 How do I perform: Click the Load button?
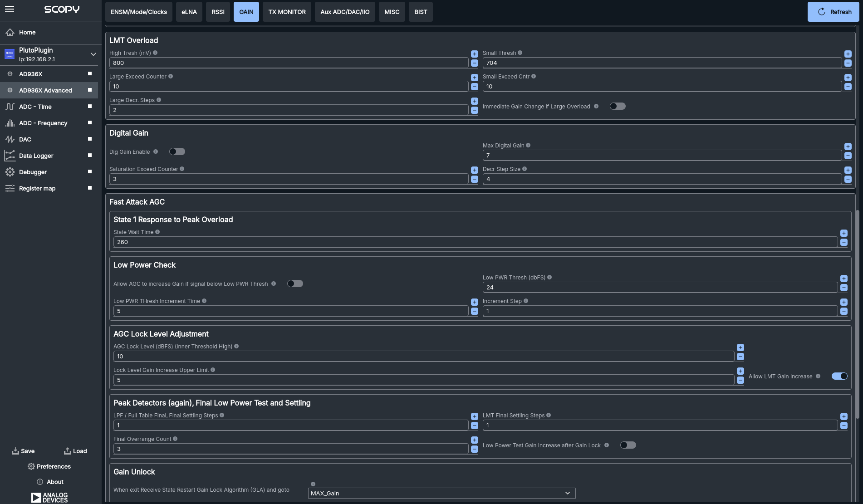tap(75, 451)
